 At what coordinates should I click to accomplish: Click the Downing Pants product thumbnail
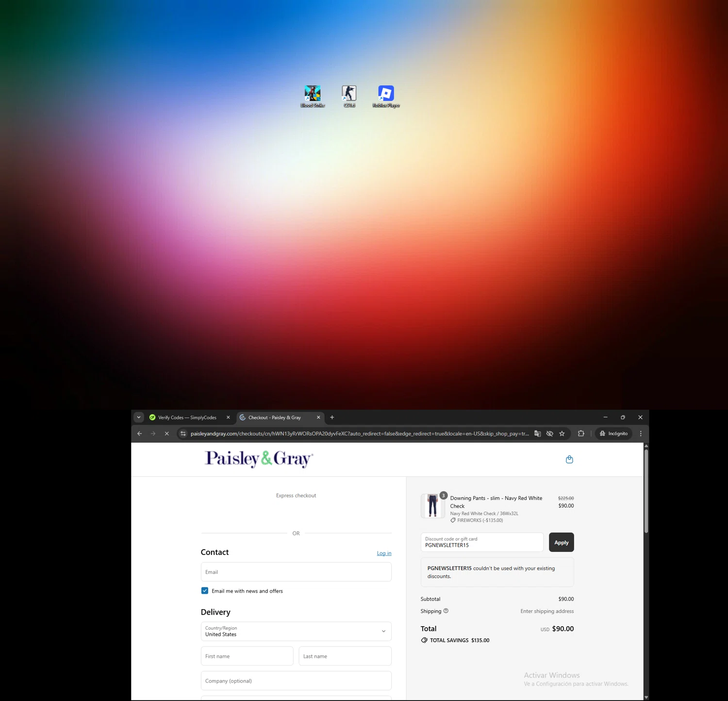coord(432,506)
